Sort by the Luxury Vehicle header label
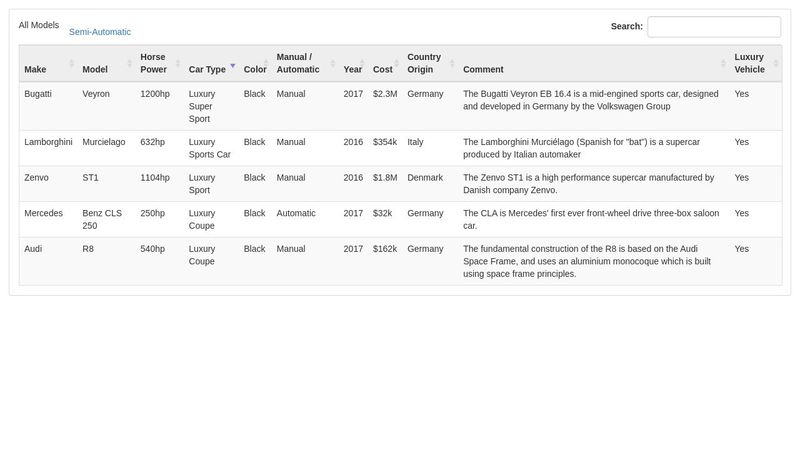This screenshot has height=450, width=800. pos(749,63)
